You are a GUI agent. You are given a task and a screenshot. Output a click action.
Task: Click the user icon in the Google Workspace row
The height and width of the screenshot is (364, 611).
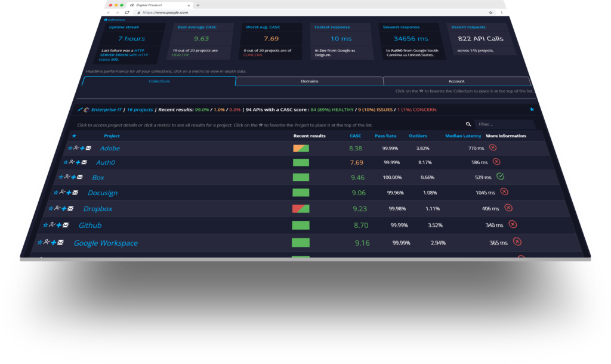[x=47, y=242]
